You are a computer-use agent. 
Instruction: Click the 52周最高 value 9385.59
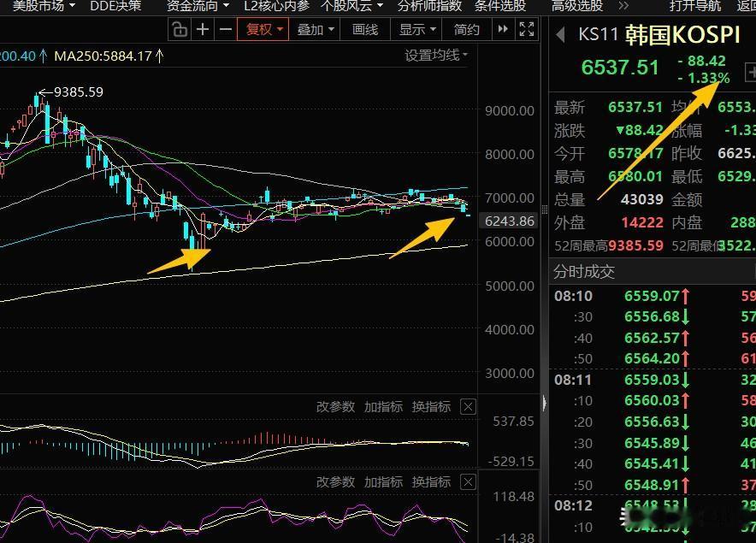[635, 245]
